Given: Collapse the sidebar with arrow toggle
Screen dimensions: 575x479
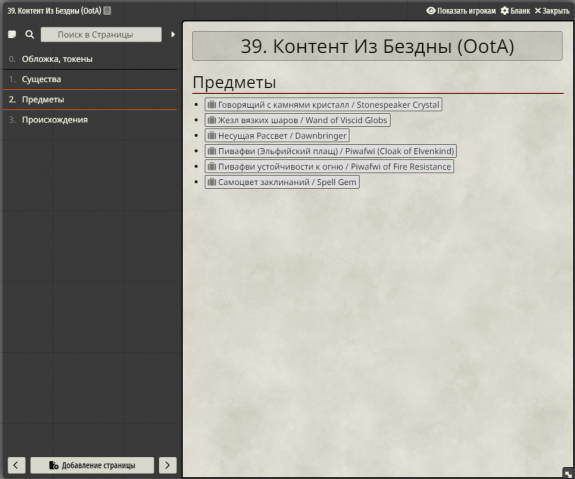Looking at the screenshot, I should (173, 34).
